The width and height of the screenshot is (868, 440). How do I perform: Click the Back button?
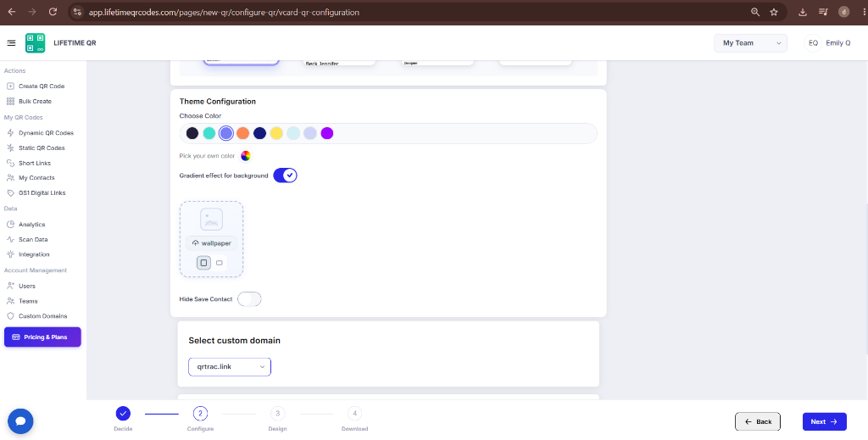758,421
